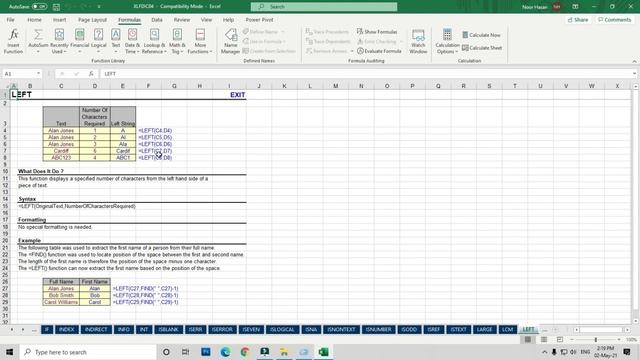Open Microsoft Edge from the taskbar
This screenshot has width=640, height=360.
click(225, 352)
